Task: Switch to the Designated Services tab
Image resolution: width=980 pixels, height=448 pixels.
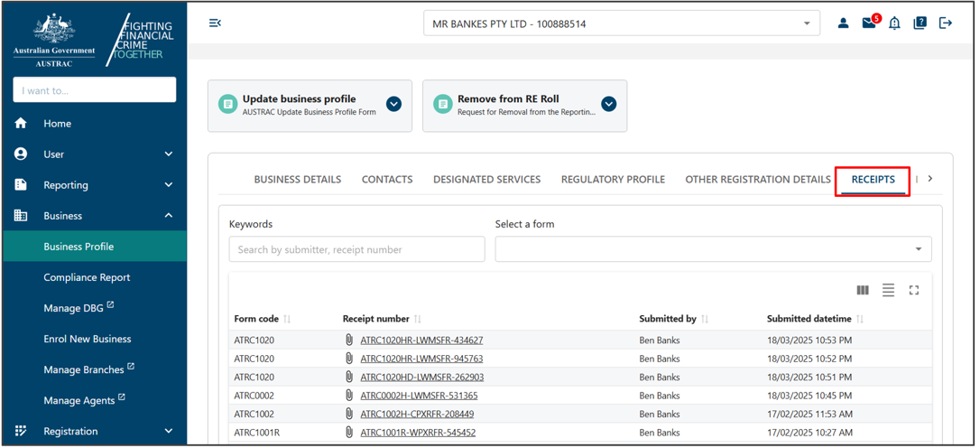Action: coord(487,180)
